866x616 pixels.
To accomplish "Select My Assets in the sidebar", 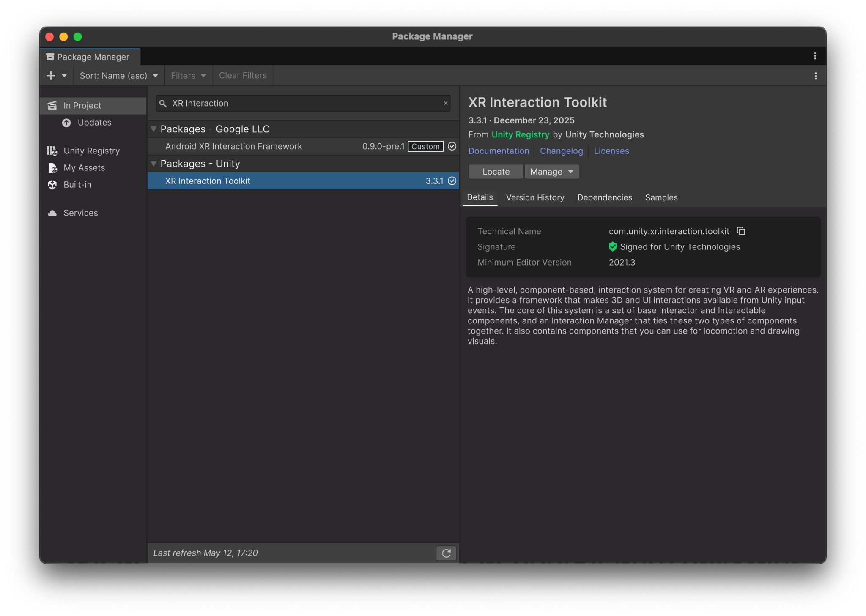I will tap(93, 168).
